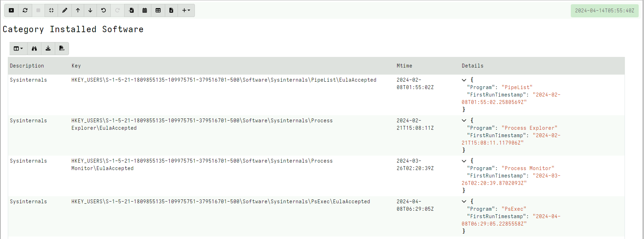Export the table using the CSV icon
The height and width of the screenshot is (239, 644).
point(62,48)
